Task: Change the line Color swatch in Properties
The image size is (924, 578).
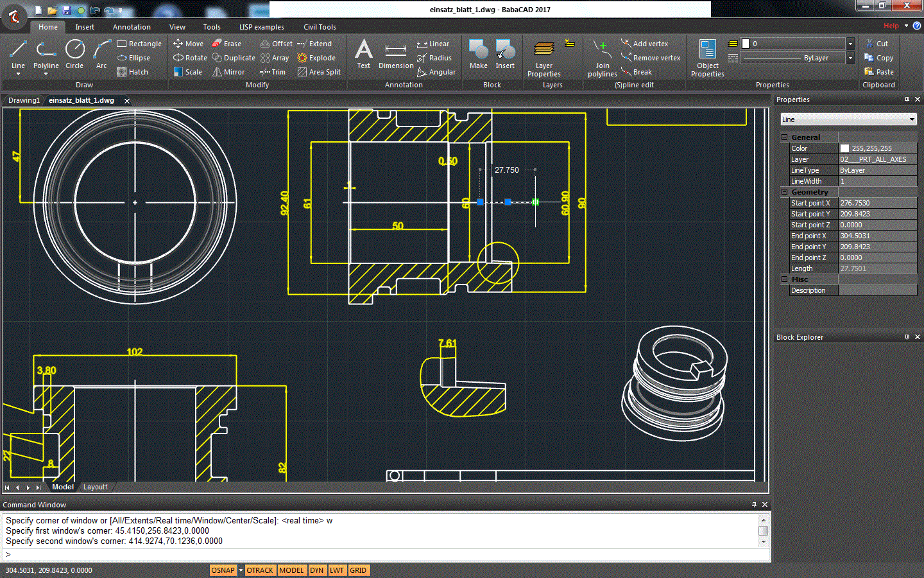Action: click(844, 148)
